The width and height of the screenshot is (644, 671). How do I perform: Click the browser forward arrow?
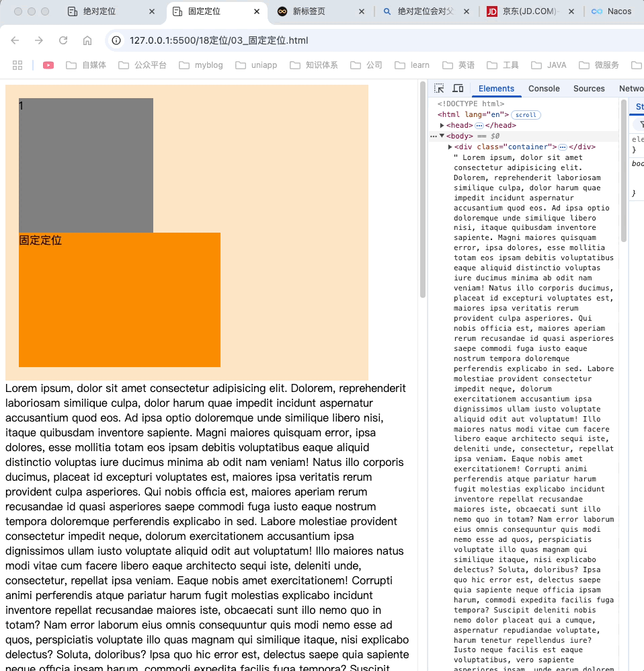[x=39, y=40]
